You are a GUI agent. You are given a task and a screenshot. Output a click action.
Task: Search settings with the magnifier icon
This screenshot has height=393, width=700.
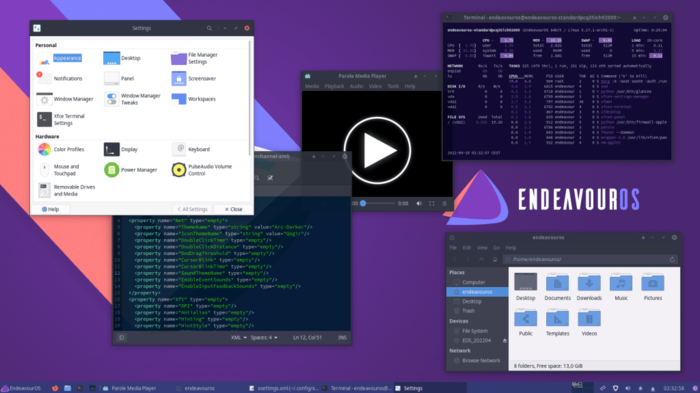point(209,28)
